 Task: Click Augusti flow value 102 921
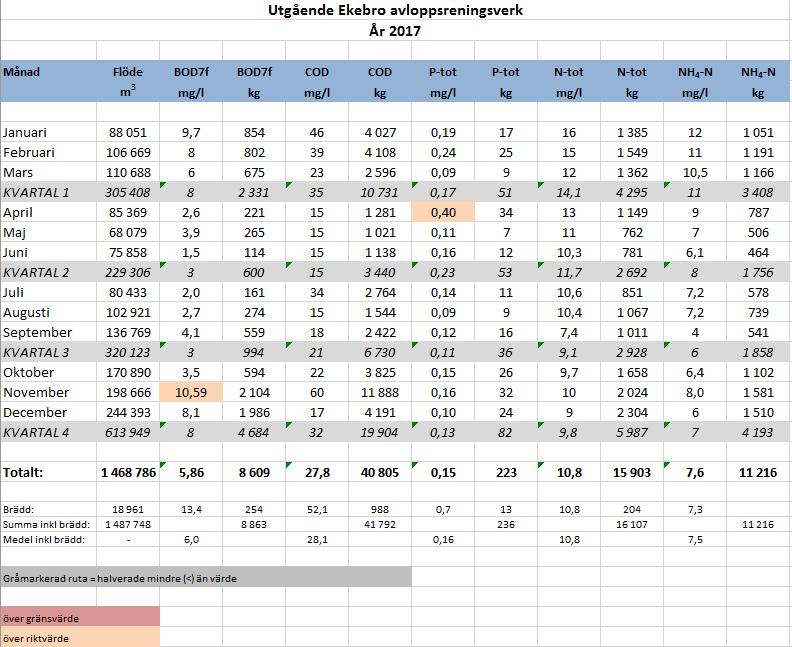[x=128, y=313]
